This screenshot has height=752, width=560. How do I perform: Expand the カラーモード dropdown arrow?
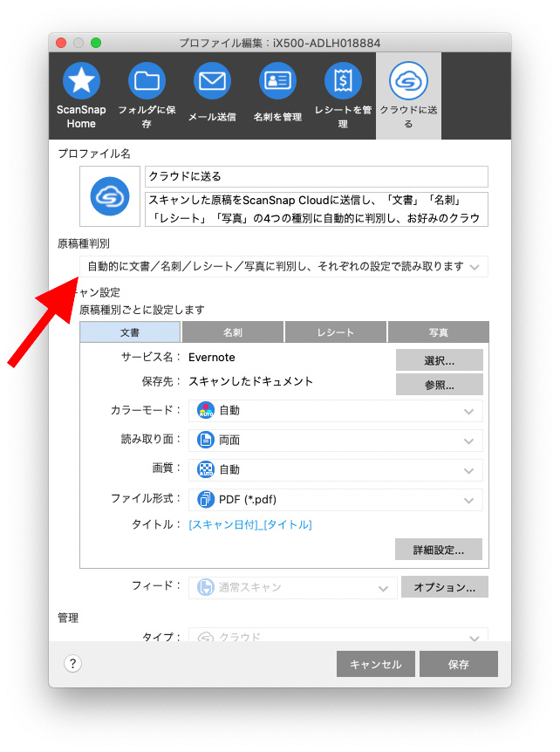coord(469,412)
